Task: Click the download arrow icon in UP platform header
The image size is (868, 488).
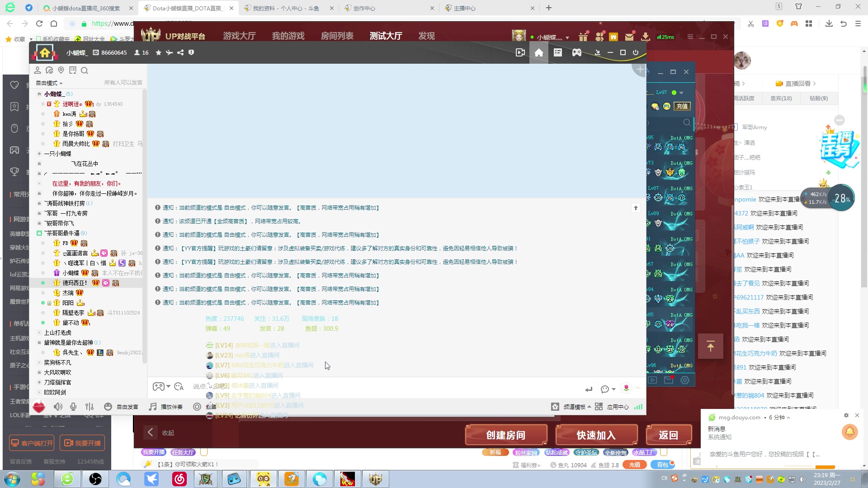Action: 646,37
